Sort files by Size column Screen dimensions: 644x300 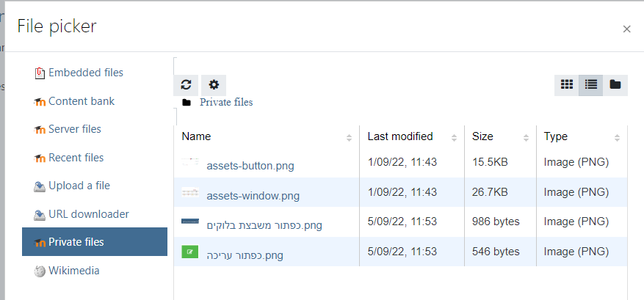(482, 136)
